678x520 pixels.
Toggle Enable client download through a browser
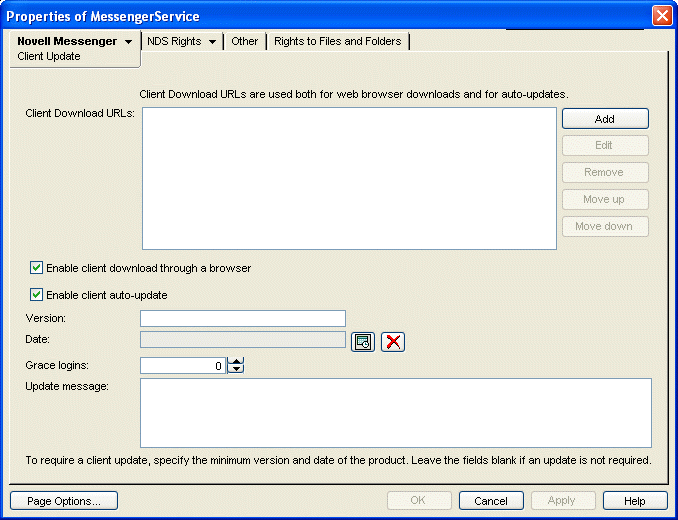click(36, 268)
